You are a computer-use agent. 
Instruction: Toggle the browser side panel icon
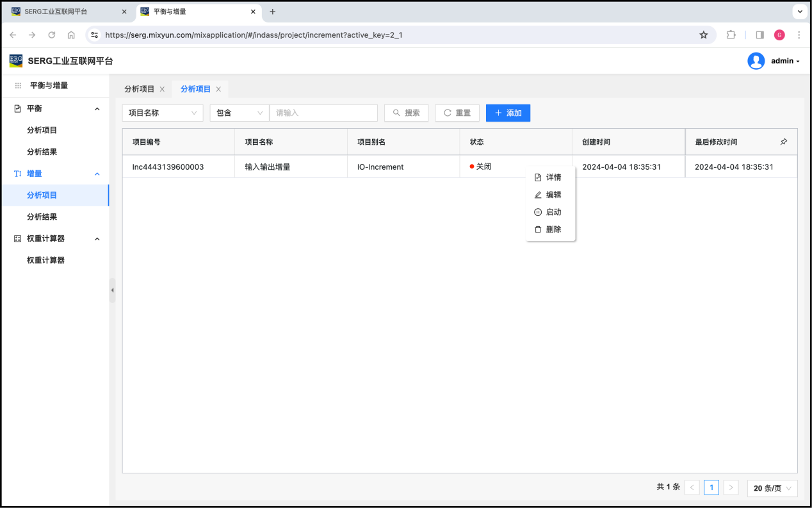coord(759,35)
